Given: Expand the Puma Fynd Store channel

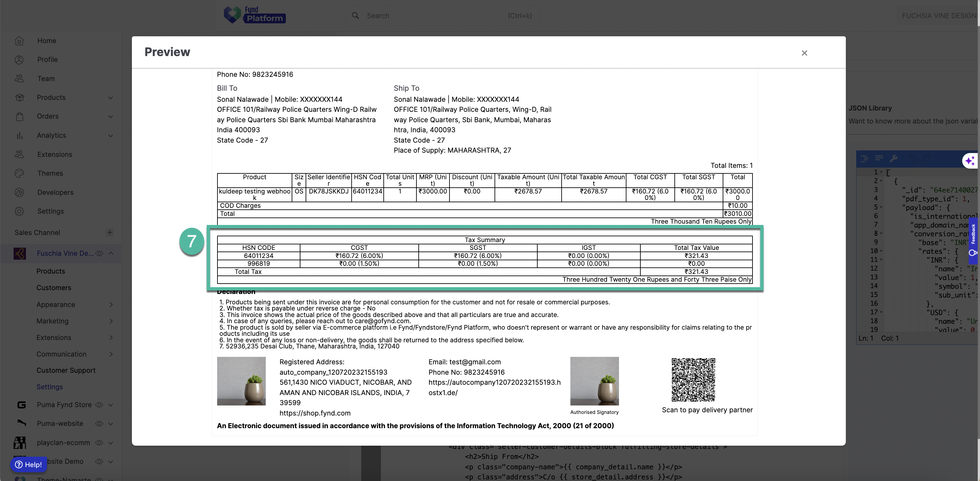Looking at the screenshot, I should 111,405.
